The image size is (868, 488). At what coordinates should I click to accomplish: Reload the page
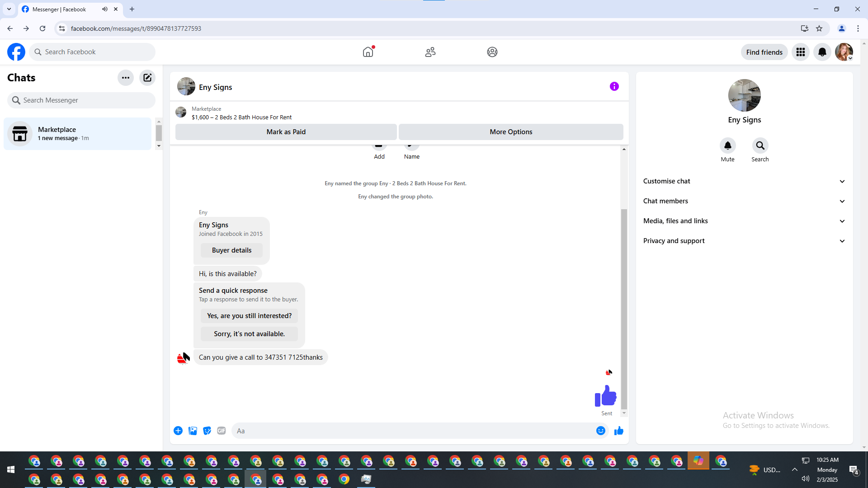[42, 28]
